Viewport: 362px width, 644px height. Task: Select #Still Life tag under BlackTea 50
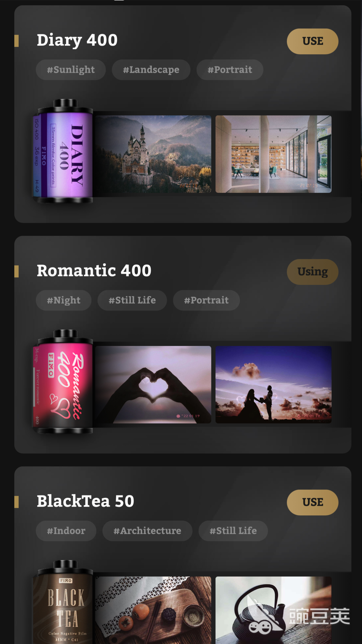233,531
